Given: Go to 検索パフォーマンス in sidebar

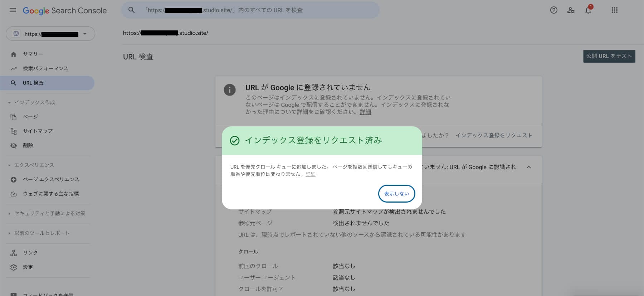Looking at the screenshot, I should pos(45,68).
